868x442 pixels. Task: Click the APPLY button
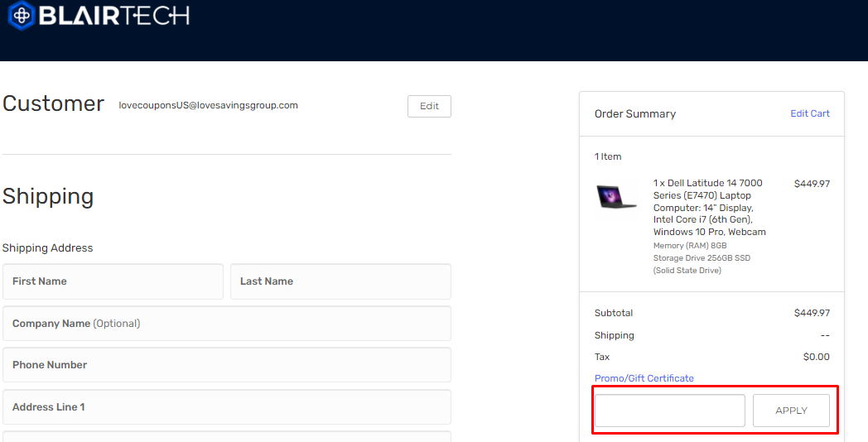coord(791,411)
